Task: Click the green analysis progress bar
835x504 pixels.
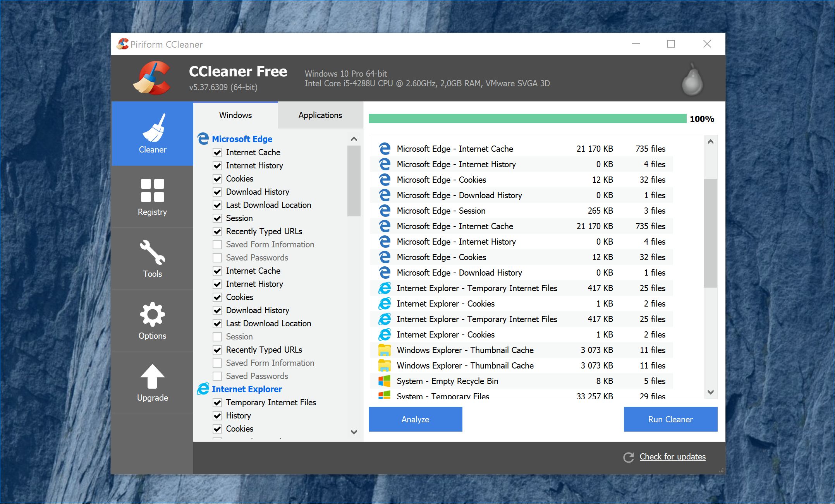Action: (x=527, y=118)
